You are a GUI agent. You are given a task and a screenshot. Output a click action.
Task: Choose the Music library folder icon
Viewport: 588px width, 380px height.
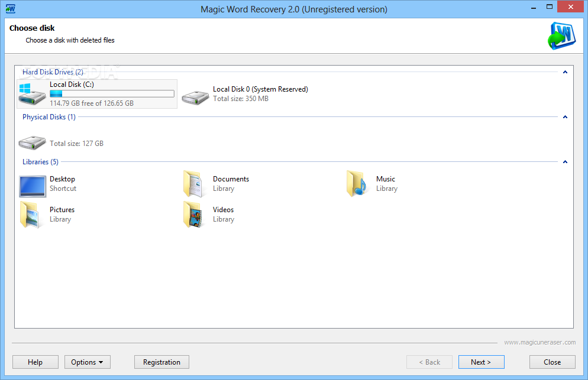pyautogui.click(x=356, y=184)
